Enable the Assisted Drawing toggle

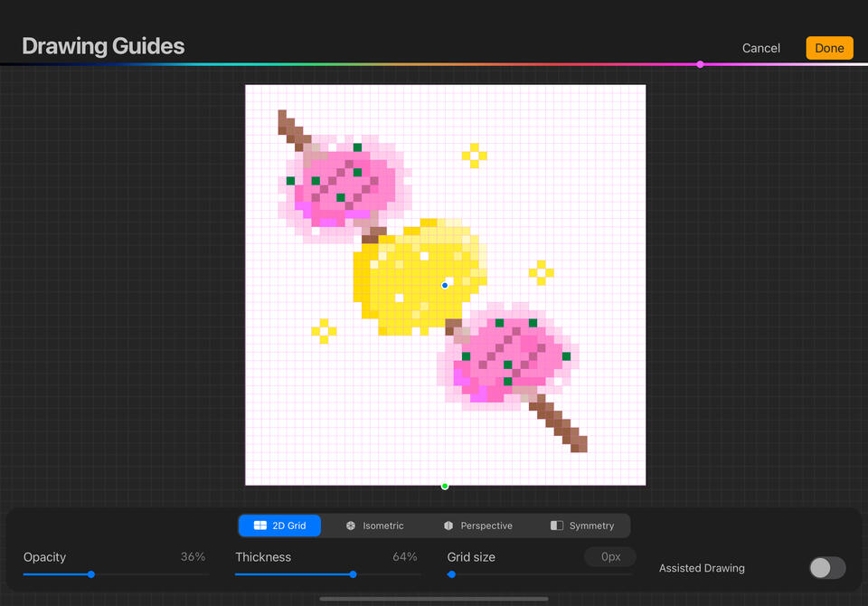[826, 568]
